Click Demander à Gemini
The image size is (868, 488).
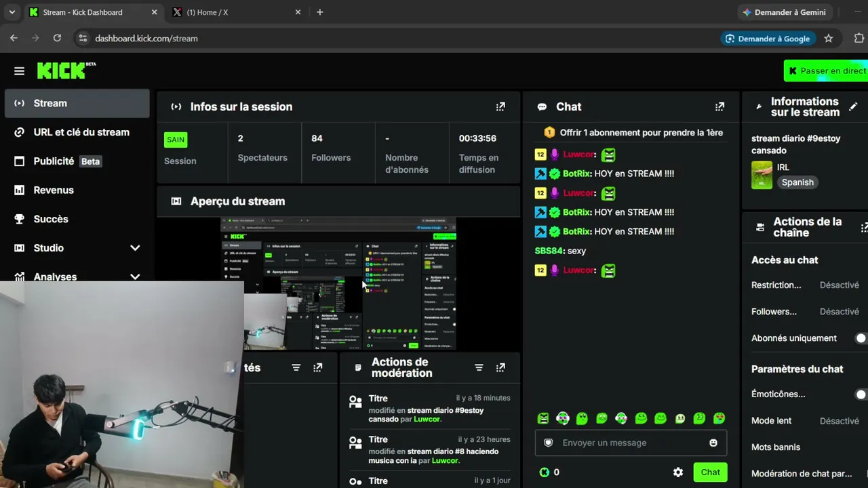[x=785, y=12]
